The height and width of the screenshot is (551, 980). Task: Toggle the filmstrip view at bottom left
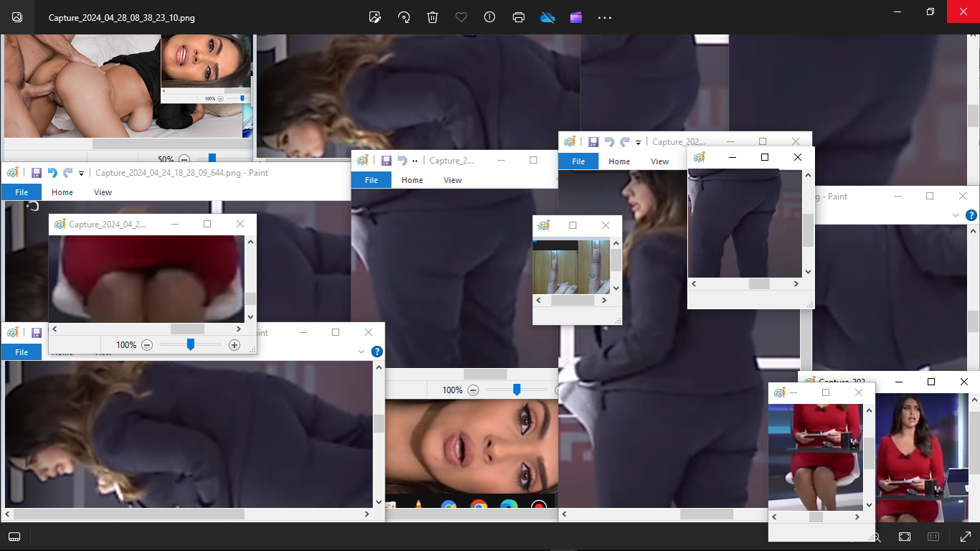[14, 537]
